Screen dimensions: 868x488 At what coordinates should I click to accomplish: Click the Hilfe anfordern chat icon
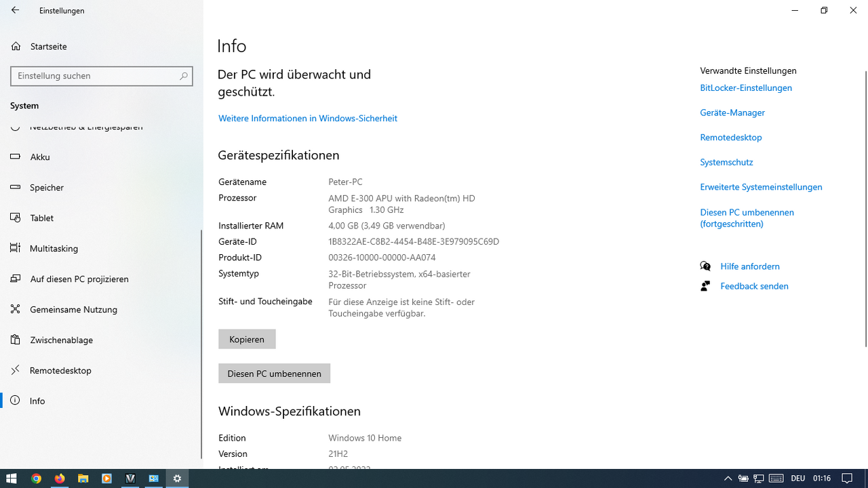(705, 266)
